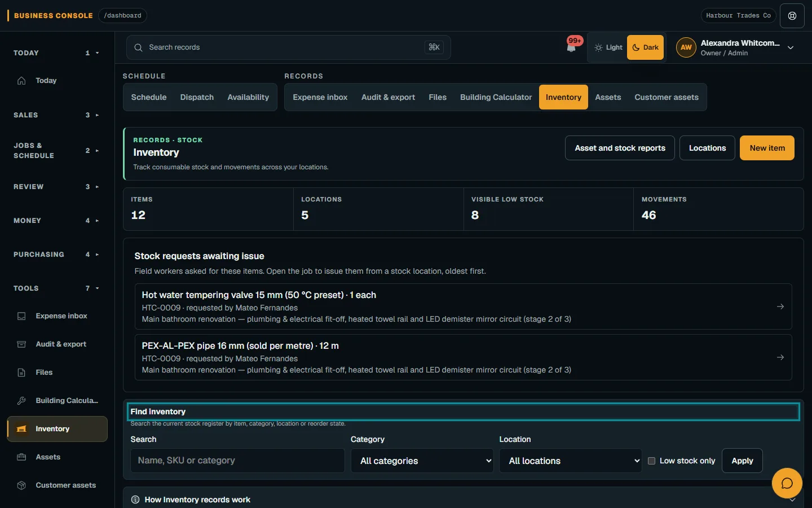Click the Today home icon in sidebar
The width and height of the screenshot is (812, 508).
(x=21, y=81)
